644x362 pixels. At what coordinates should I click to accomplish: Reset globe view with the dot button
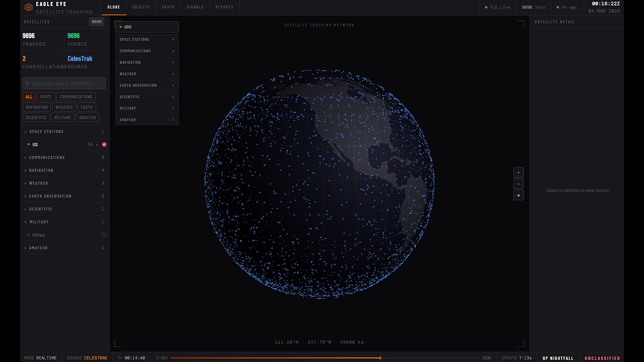point(518,195)
